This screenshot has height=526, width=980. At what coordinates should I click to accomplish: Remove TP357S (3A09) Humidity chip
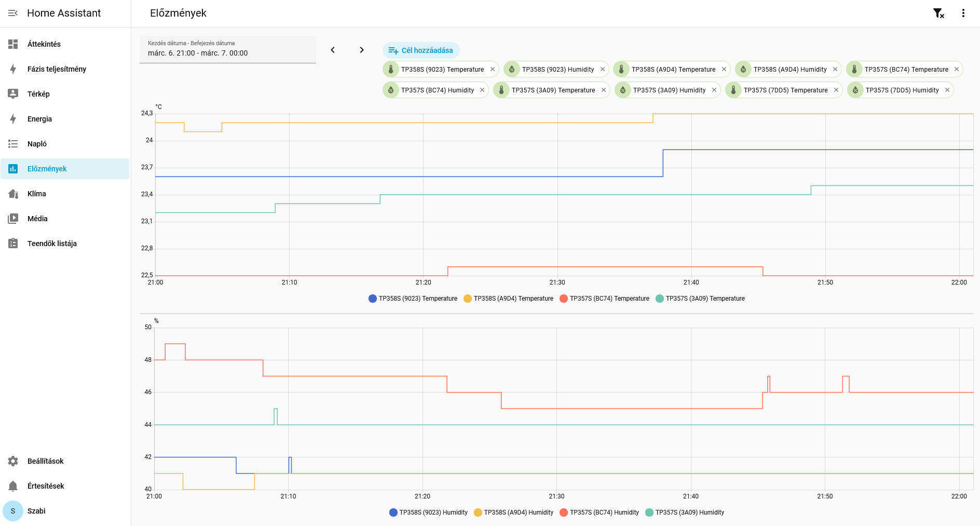click(714, 90)
